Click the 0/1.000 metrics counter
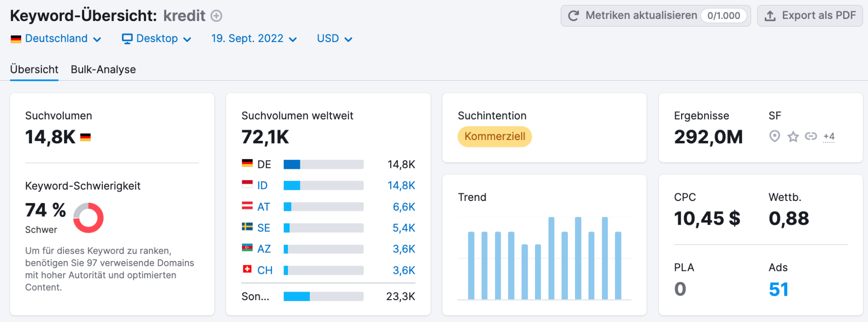 coord(724,16)
